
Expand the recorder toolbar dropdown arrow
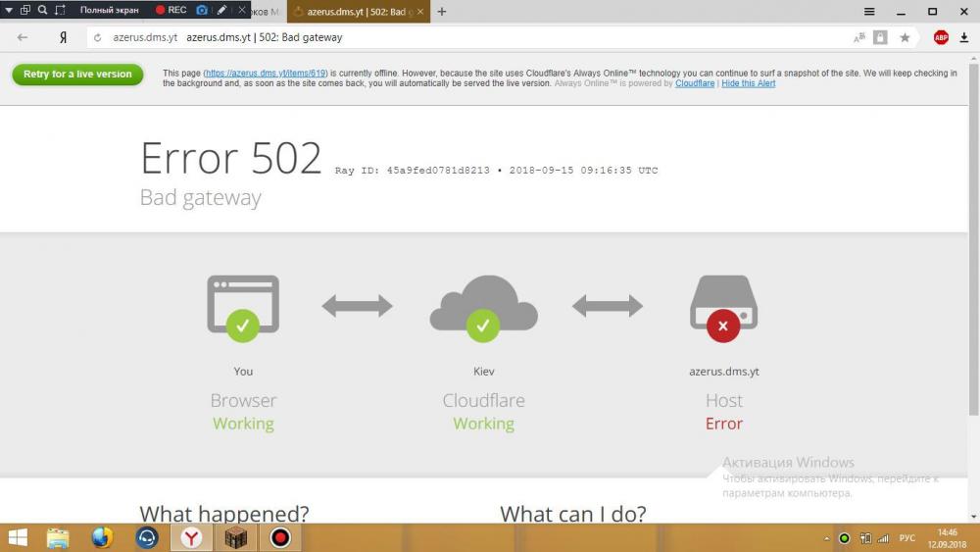click(8, 10)
